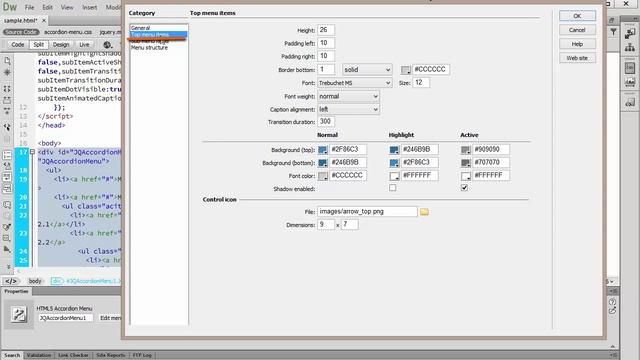
Task: Pick Highlight Background (bottom) color swatch
Action: 394,163
